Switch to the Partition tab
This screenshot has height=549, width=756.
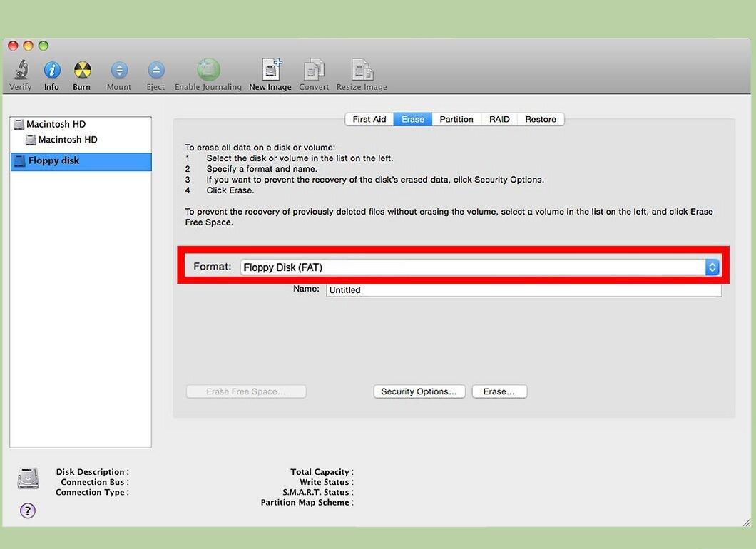(x=456, y=119)
